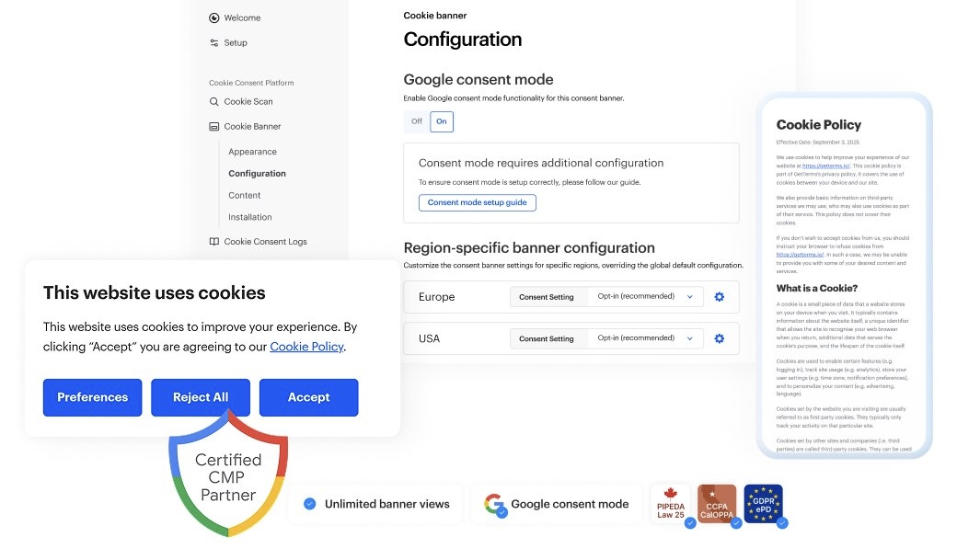Image resolution: width=957 pixels, height=560 pixels.
Task: Turn Google consent mode On
Action: [x=442, y=121]
